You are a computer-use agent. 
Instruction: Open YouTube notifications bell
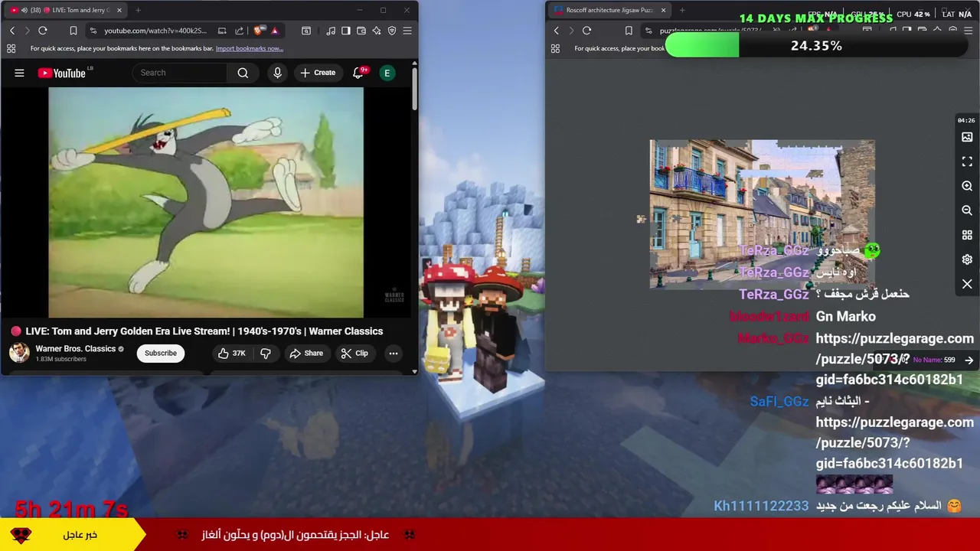tap(358, 73)
